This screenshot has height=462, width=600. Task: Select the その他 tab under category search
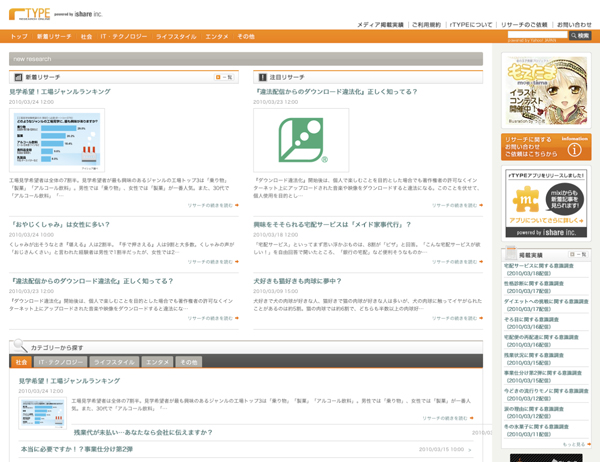(188, 362)
